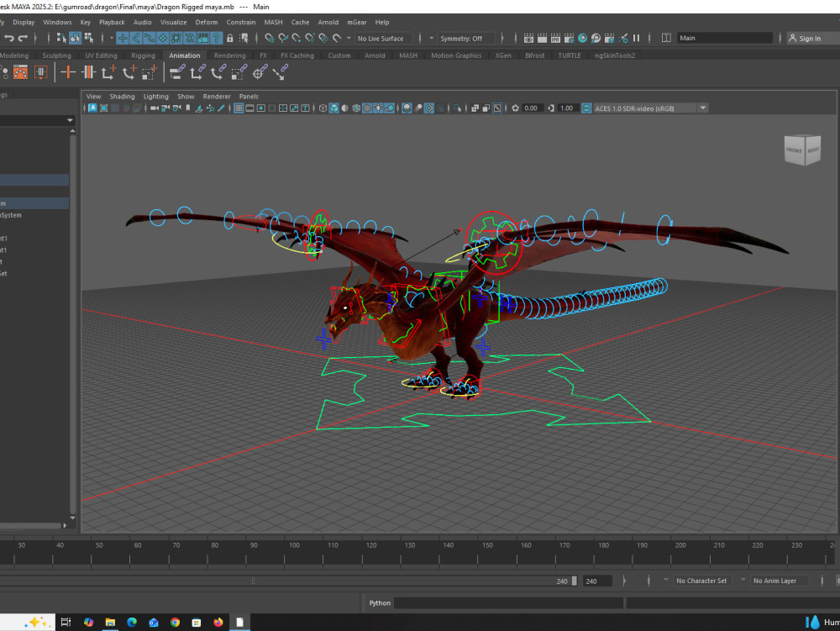Open the ACES 1.0 SDR-video dropdown arrow
Viewport: 840px width, 631px height.
coord(703,108)
